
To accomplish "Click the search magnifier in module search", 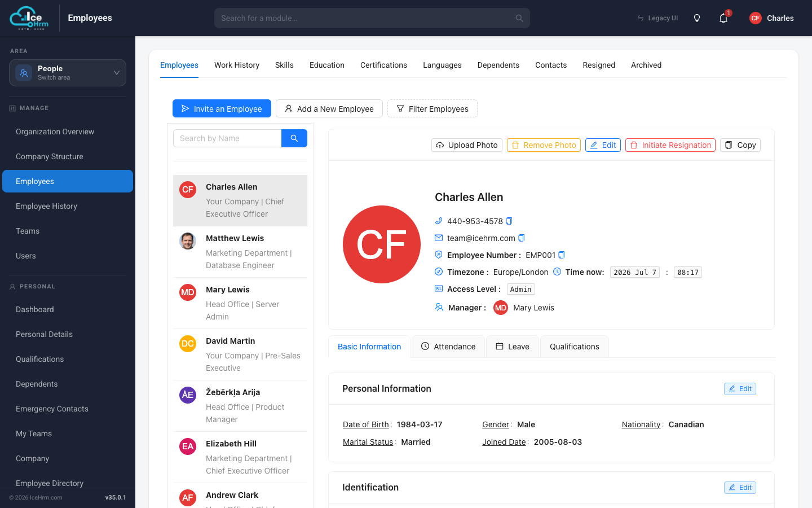I will pos(519,18).
